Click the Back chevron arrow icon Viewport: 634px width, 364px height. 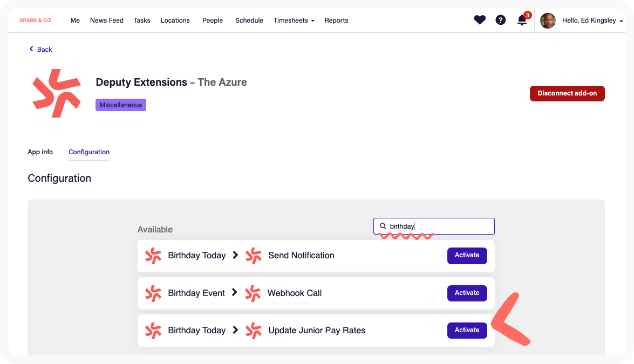[31, 49]
